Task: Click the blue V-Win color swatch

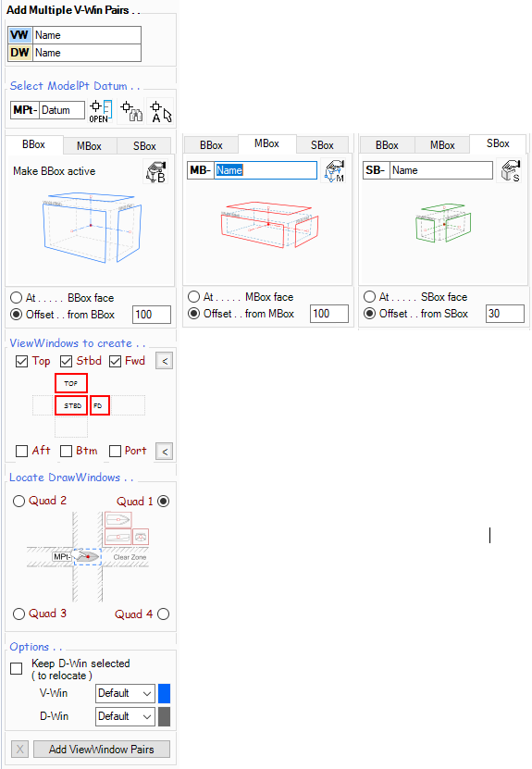Action: [x=165, y=693]
